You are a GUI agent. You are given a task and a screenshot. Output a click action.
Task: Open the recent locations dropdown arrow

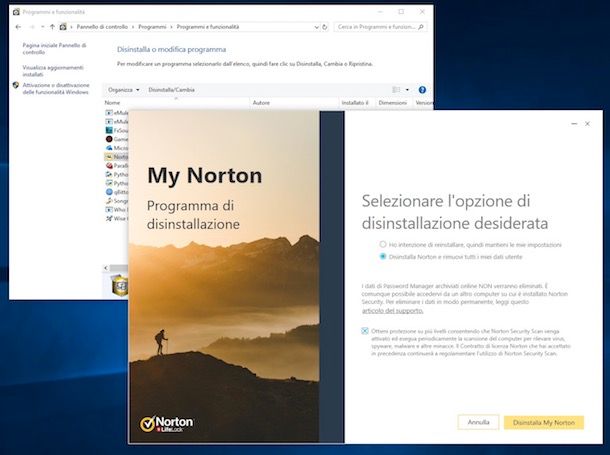(42, 27)
